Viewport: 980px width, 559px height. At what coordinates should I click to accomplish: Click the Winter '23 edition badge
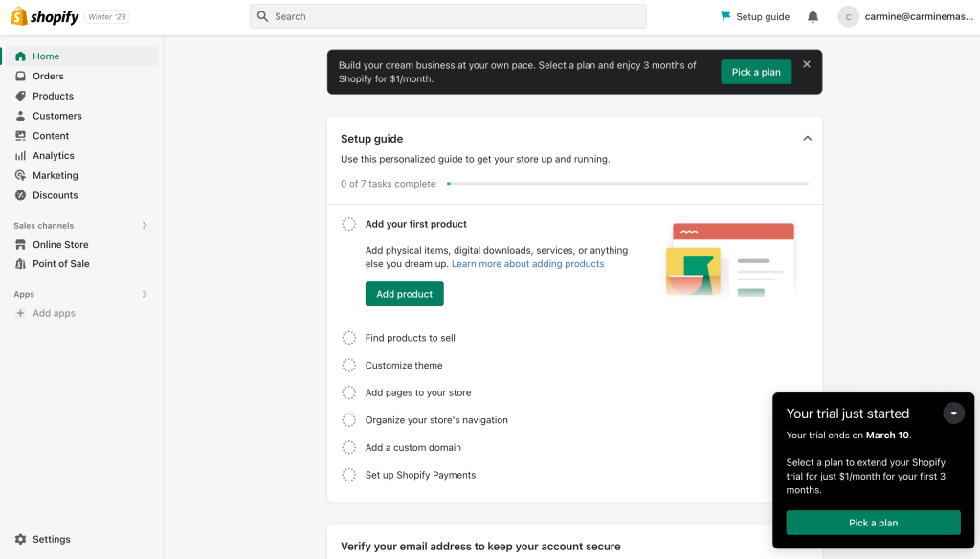[x=107, y=17]
